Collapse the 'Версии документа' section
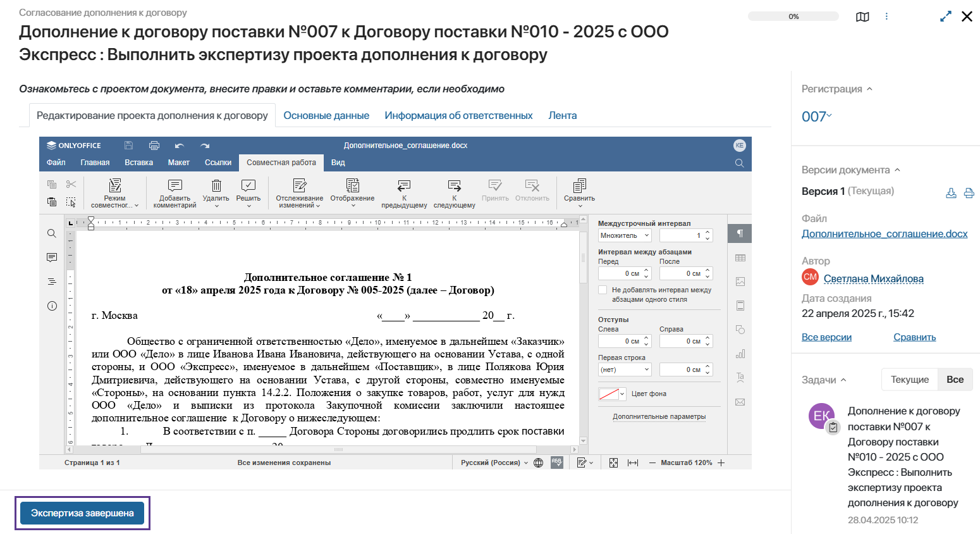This screenshot has height=534, width=980. [x=897, y=170]
